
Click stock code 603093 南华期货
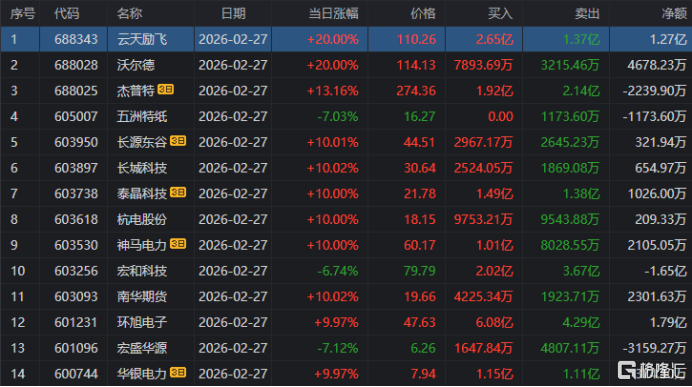(76, 297)
